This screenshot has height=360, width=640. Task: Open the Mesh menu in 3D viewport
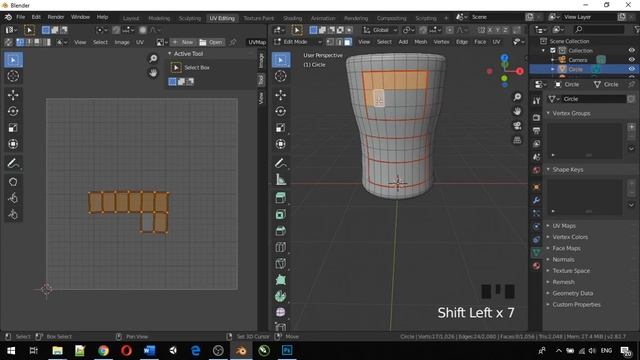420,42
